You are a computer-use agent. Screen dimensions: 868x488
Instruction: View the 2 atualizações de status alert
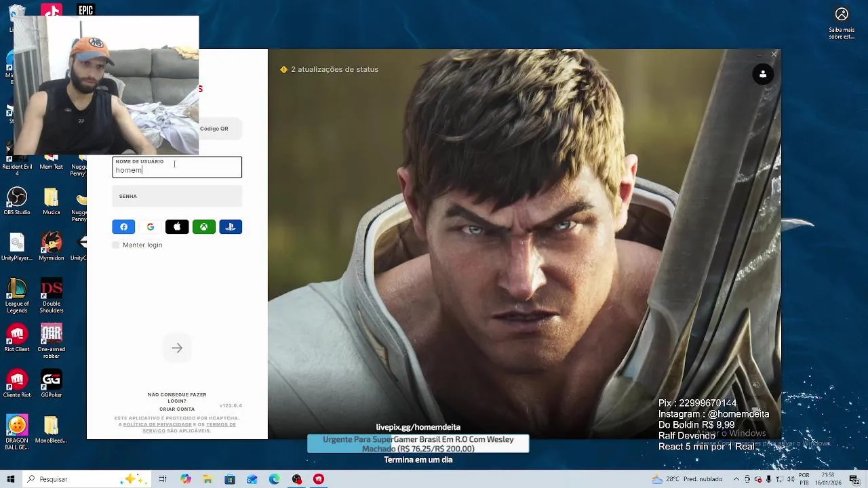click(x=330, y=69)
